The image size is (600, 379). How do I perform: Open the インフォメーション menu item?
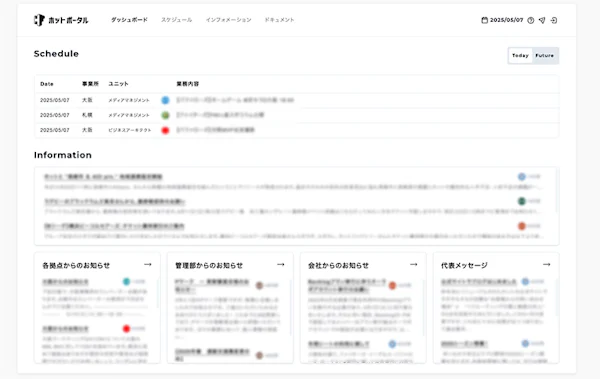[x=228, y=20]
